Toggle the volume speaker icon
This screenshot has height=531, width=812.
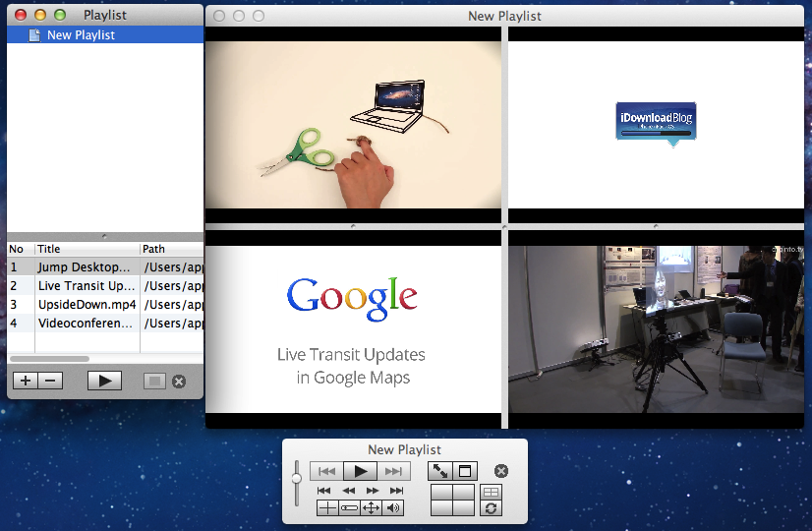(x=394, y=507)
